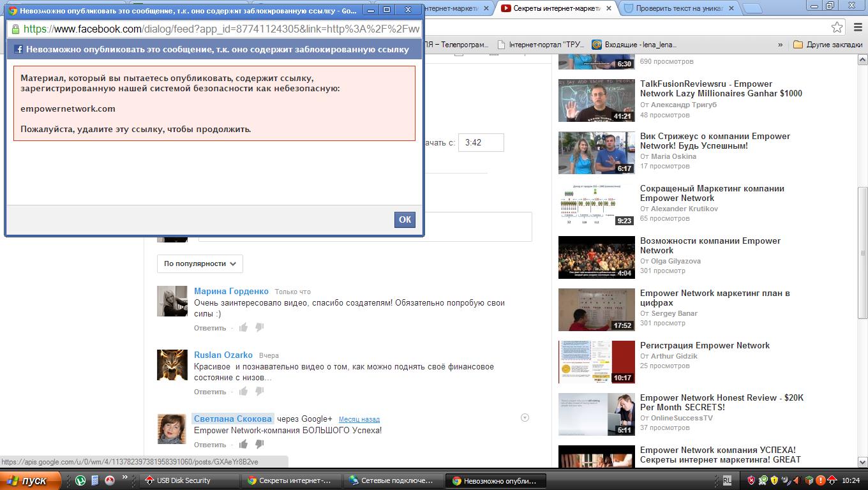
Task: Open 'Вик Стрижеус о компании Empower Network' video
Action: [x=715, y=141]
